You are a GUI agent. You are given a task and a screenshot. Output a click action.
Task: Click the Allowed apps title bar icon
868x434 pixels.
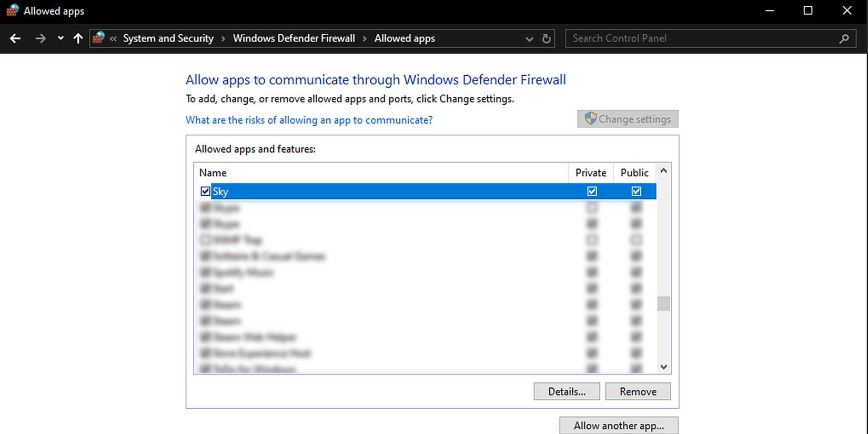tap(12, 11)
